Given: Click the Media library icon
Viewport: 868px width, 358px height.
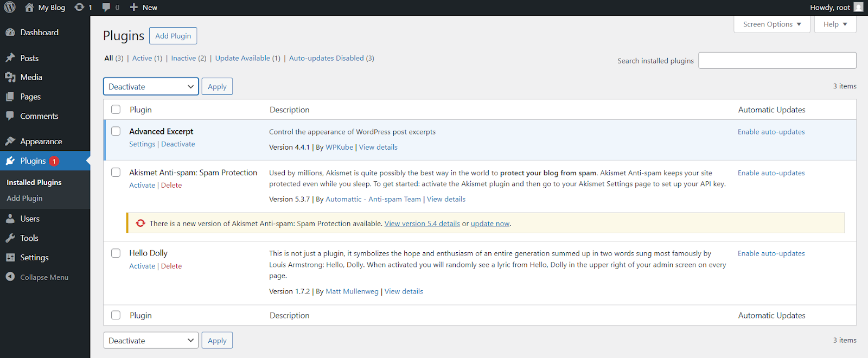Looking at the screenshot, I should (x=10, y=77).
